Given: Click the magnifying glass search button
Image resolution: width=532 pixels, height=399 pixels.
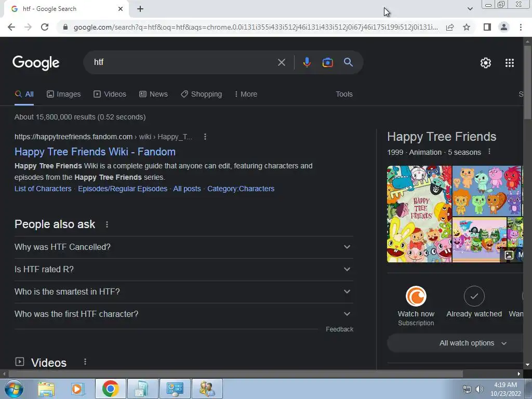Looking at the screenshot, I should coord(348,62).
